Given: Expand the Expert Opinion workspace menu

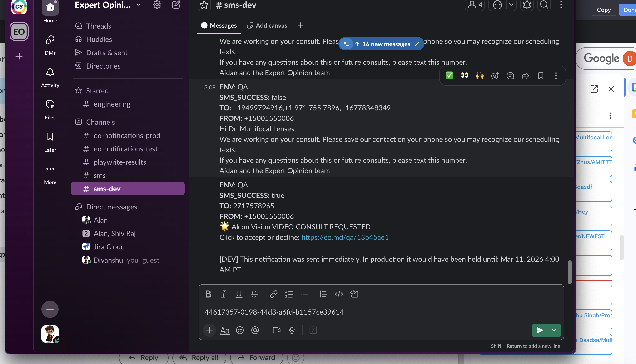Looking at the screenshot, I should click(x=138, y=5).
